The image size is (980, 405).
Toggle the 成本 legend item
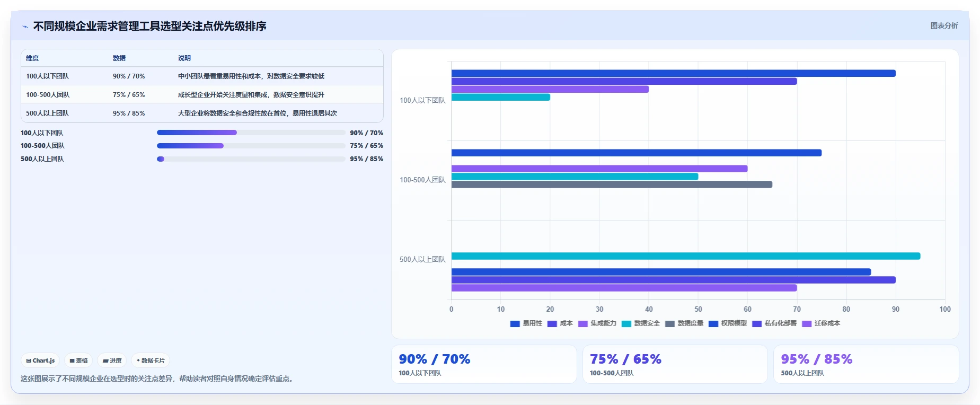click(x=560, y=323)
